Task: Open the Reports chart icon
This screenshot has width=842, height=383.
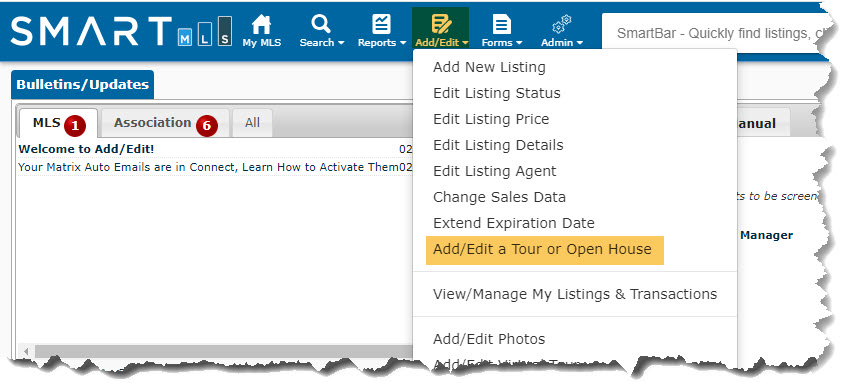Action: point(381,24)
